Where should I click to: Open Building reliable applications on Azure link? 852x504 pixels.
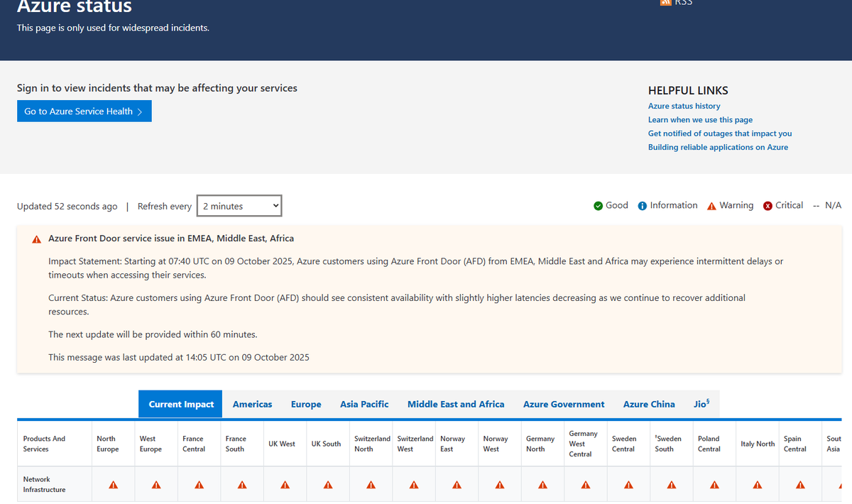[718, 147]
